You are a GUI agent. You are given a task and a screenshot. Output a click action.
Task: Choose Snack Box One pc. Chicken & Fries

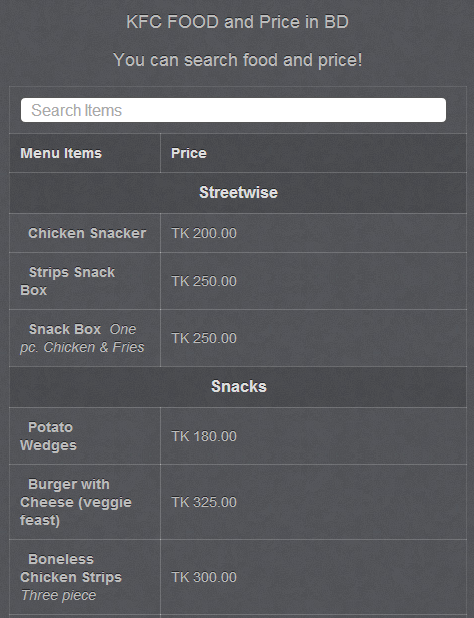(x=82, y=338)
